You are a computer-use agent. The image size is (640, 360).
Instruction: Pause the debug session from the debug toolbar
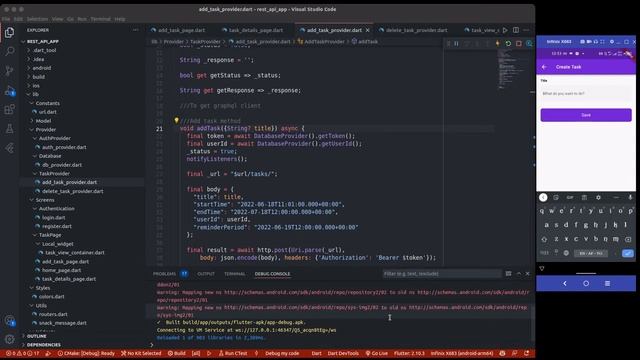click(457, 43)
